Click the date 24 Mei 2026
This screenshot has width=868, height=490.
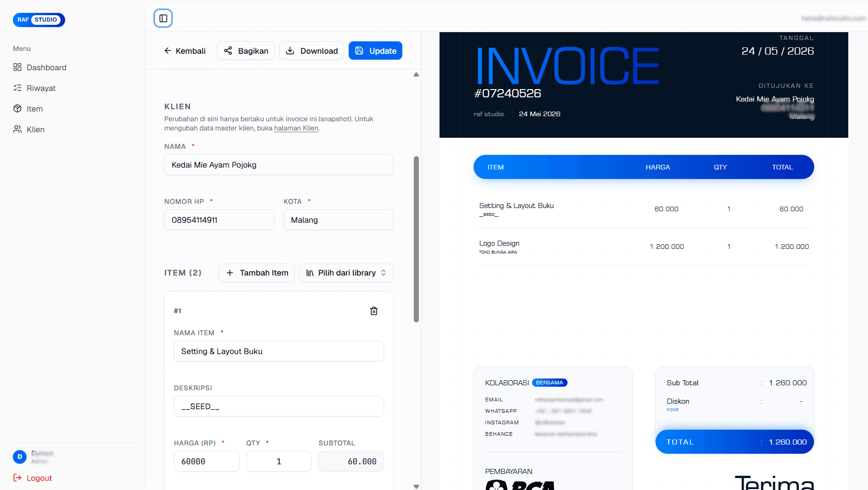[540, 114]
